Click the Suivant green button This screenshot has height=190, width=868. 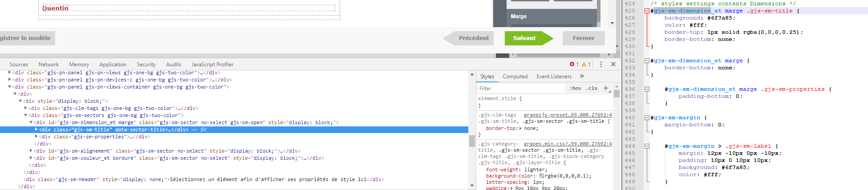pyautogui.click(x=528, y=38)
